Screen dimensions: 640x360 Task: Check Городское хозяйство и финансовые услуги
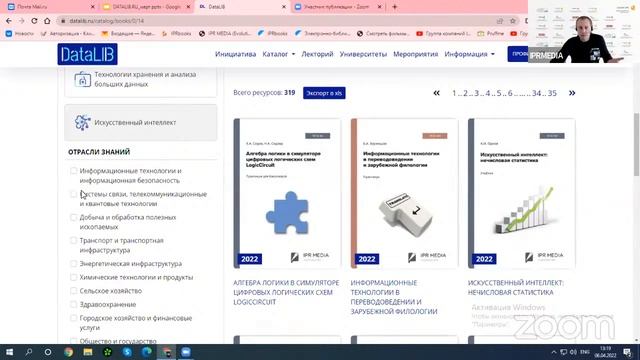[73, 318]
